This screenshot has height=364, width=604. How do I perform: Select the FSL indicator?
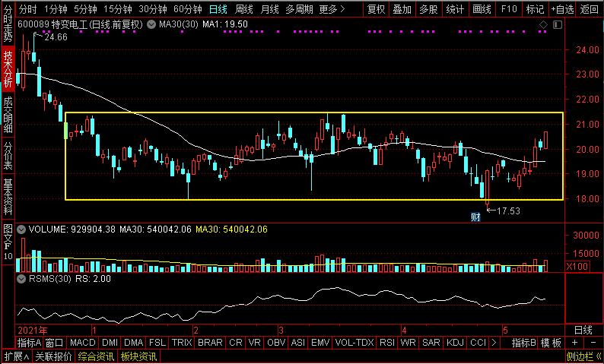click(x=157, y=343)
